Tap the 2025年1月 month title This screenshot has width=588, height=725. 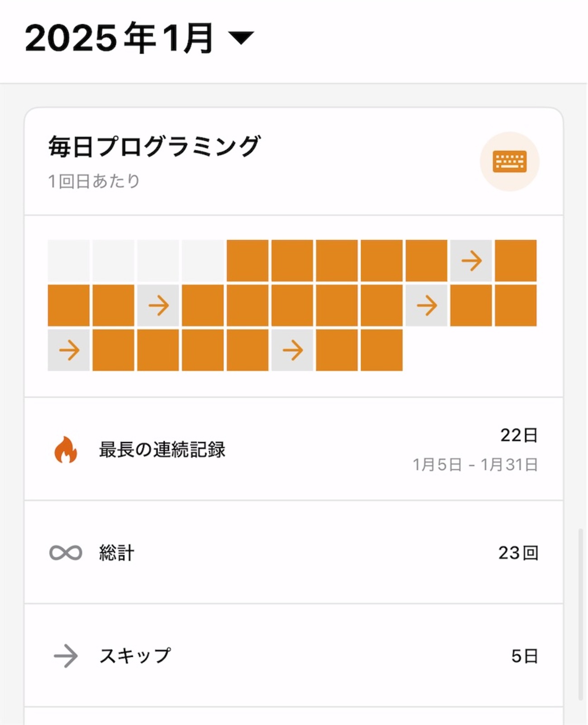[119, 38]
